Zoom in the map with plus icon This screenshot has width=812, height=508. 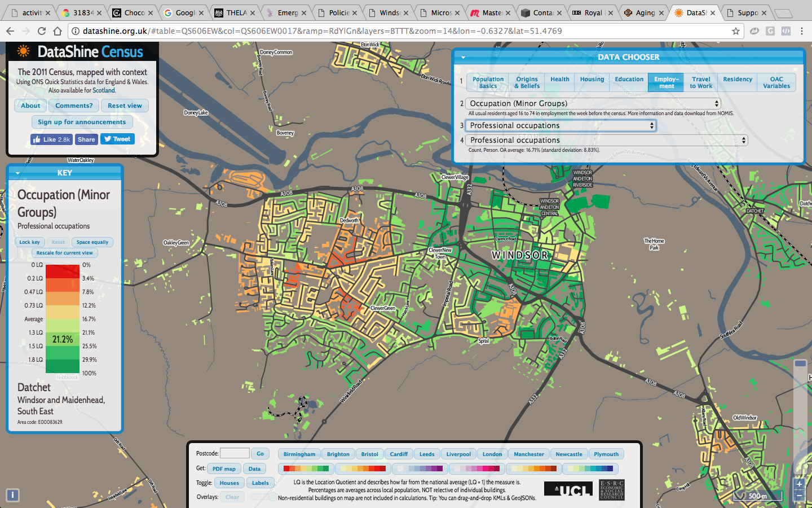pos(799,484)
